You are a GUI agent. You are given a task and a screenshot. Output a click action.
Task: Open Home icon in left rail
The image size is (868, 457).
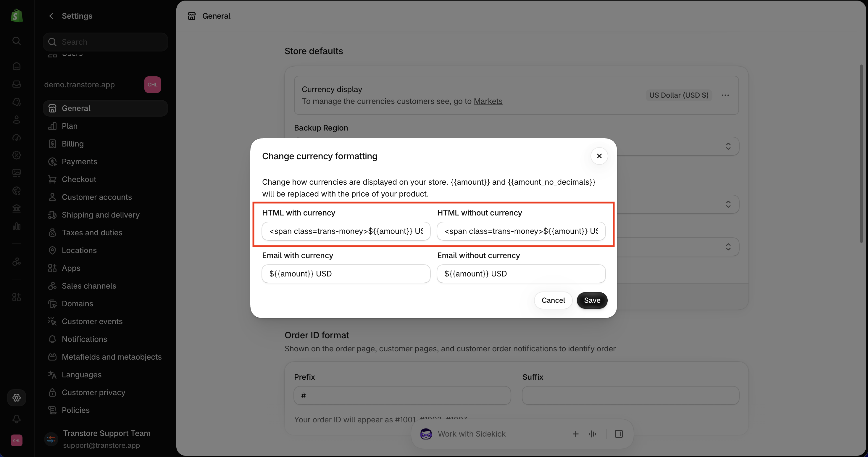17,66
